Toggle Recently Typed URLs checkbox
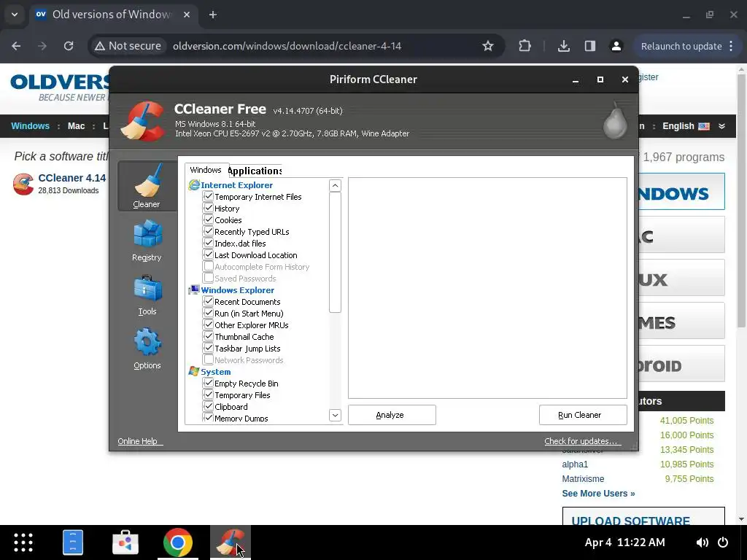Screen dimensions: 747x560 click(x=208, y=231)
